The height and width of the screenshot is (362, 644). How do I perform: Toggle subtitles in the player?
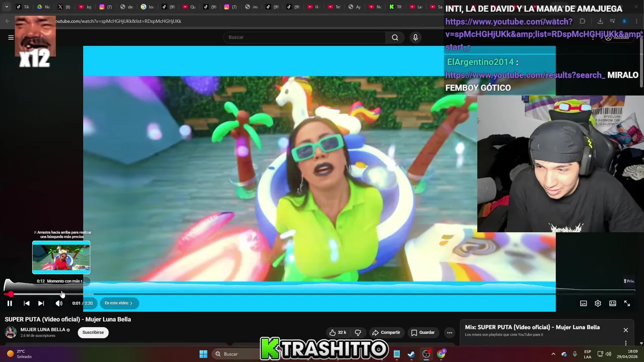[x=583, y=303]
